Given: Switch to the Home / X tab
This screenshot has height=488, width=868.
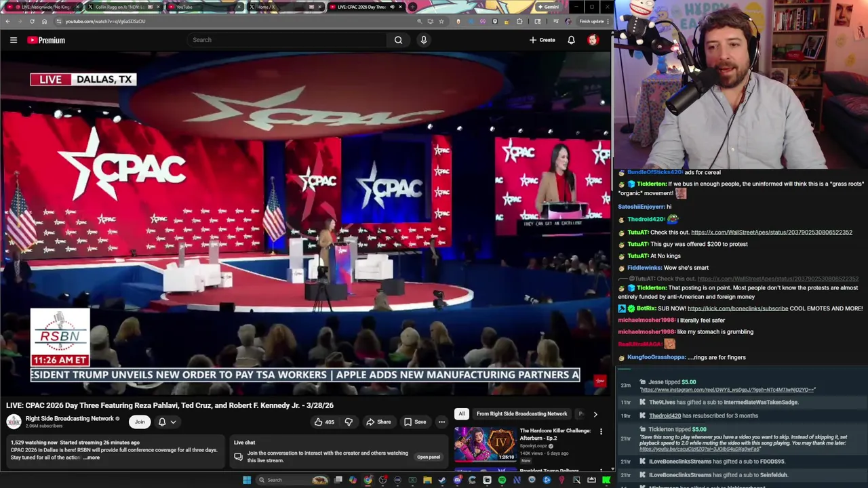Looking at the screenshot, I should 286,7.
